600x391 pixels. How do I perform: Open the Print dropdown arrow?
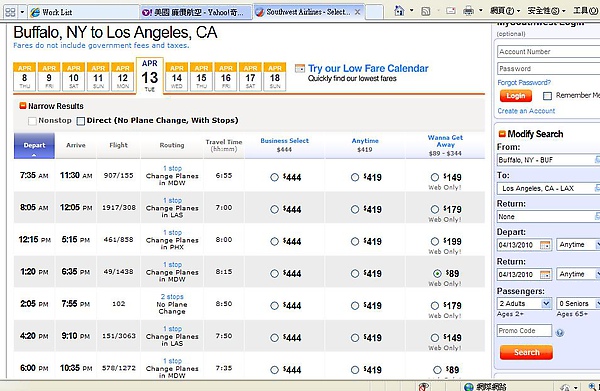pyautogui.click(x=481, y=11)
